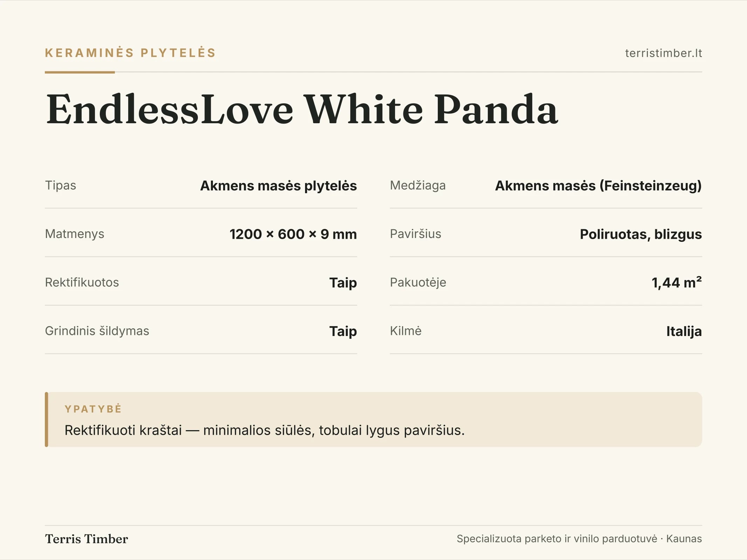
Task: Click the Specializuota parketo ir vinilo parduotuvė tagline
Action: click(557, 539)
